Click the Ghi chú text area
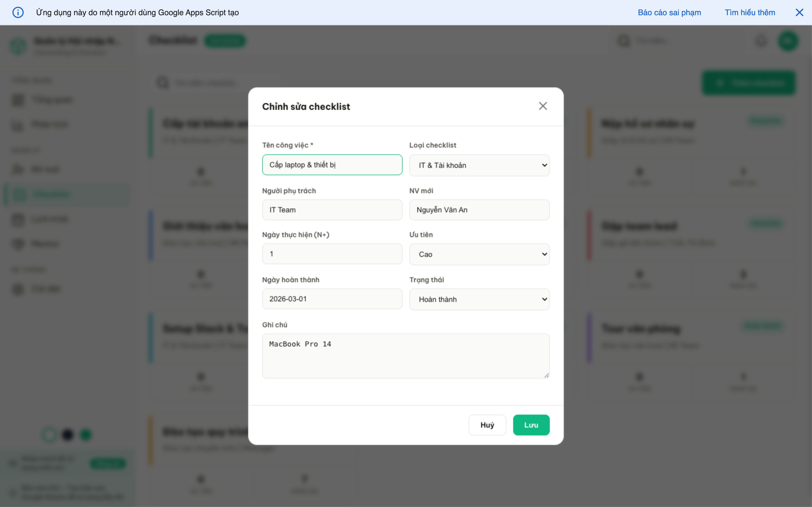812x507 pixels. (x=405, y=355)
